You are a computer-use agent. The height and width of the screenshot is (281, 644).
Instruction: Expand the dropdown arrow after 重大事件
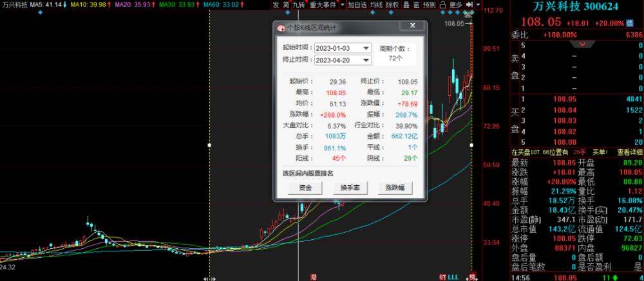tap(342, 5)
